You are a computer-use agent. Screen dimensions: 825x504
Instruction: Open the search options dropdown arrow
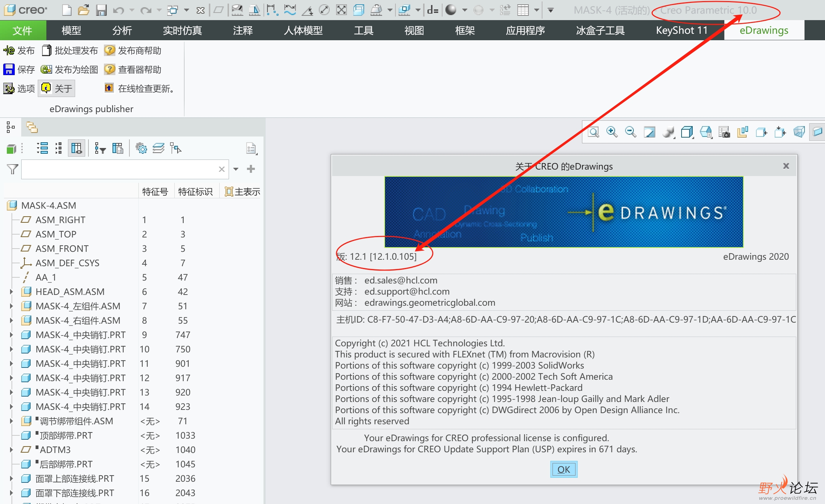pyautogui.click(x=236, y=169)
